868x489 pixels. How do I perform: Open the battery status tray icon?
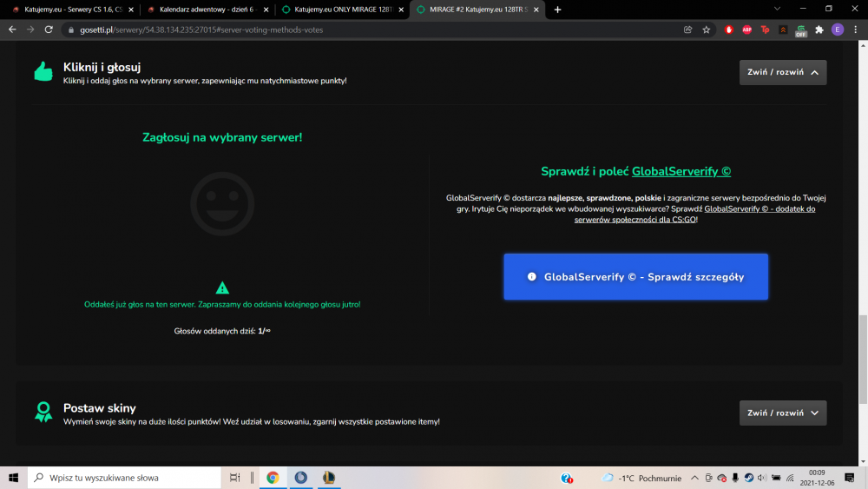[776, 478]
